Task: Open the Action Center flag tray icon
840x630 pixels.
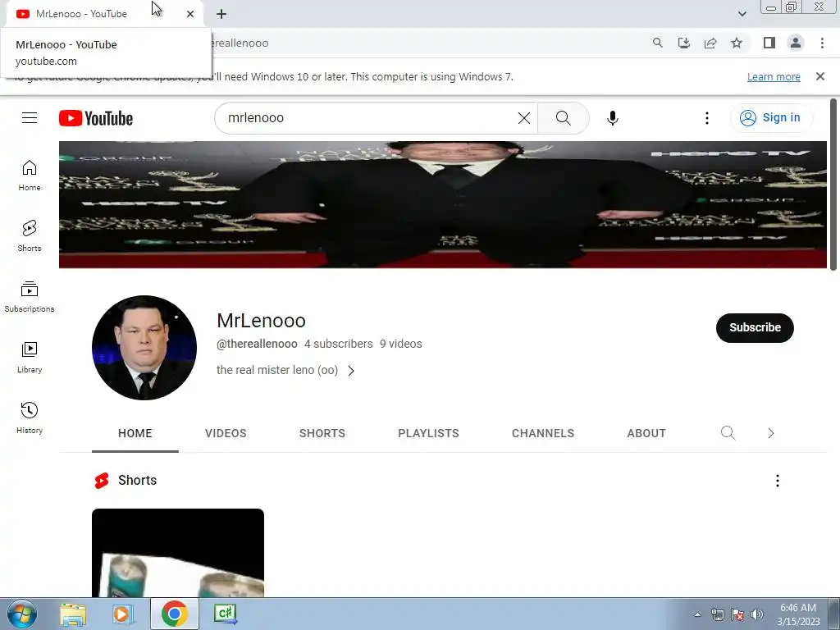Action: pos(737,614)
